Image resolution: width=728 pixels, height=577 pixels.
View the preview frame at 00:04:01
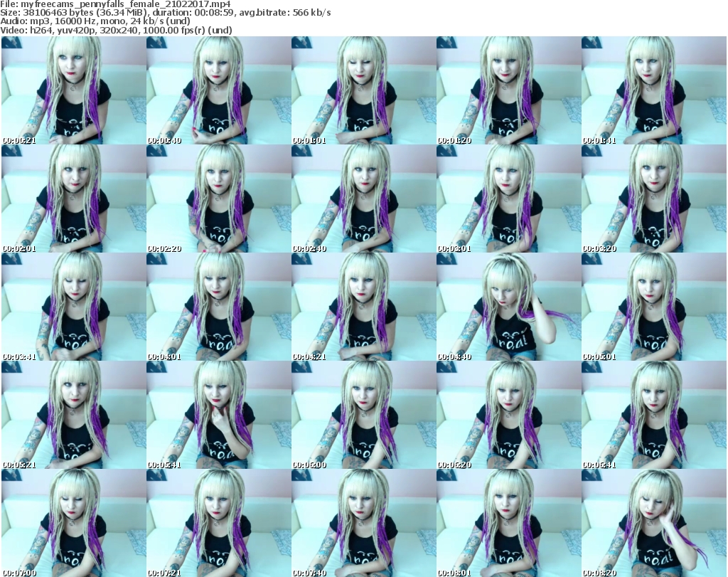coord(219,307)
